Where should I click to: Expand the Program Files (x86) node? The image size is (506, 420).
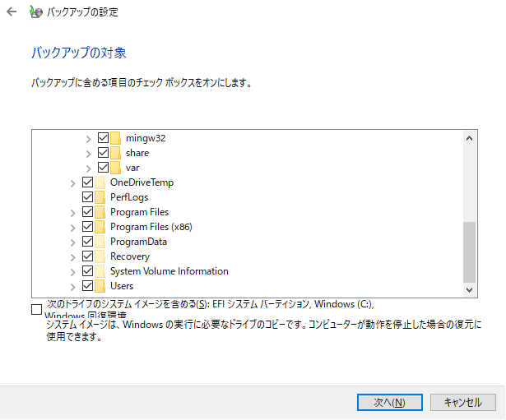click(73, 228)
